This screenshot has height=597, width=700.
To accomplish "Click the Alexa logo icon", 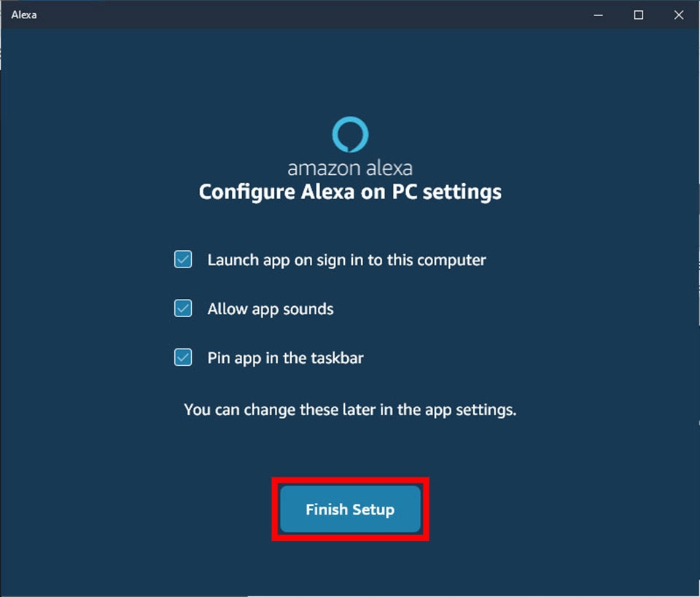I will 349,134.
